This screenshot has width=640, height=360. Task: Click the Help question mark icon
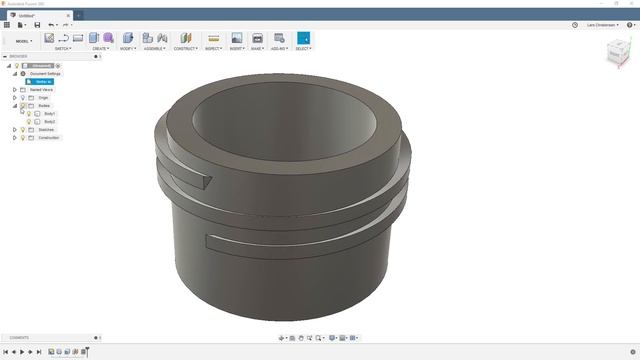tap(629, 25)
